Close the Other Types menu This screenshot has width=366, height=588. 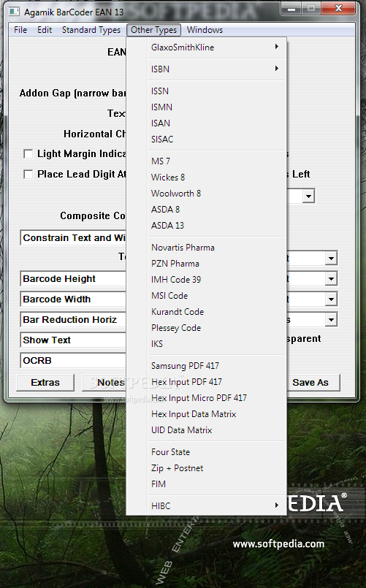(x=153, y=30)
